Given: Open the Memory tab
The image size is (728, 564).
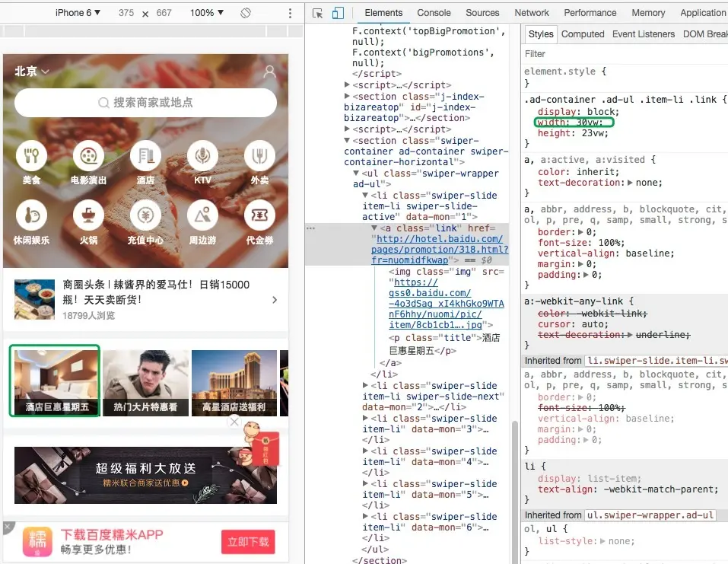Looking at the screenshot, I should pyautogui.click(x=648, y=13).
